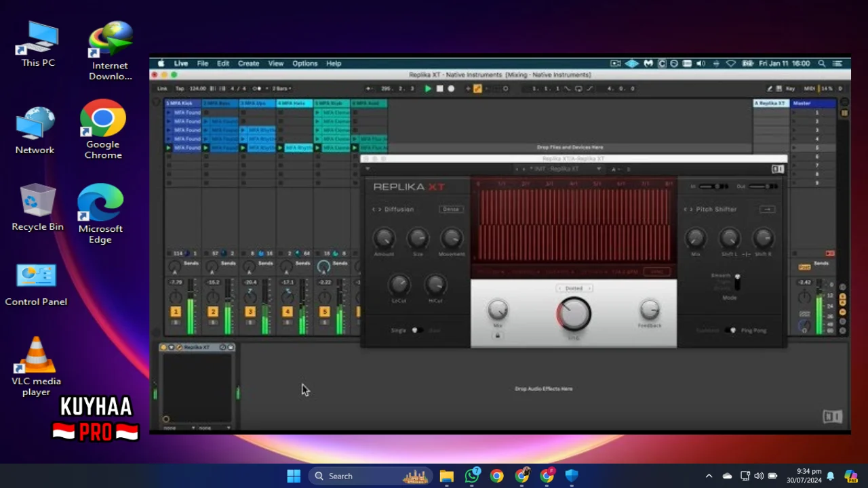Click the Windows Start button on taskbar
Viewport: 868px width, 488px height.
(294, 476)
